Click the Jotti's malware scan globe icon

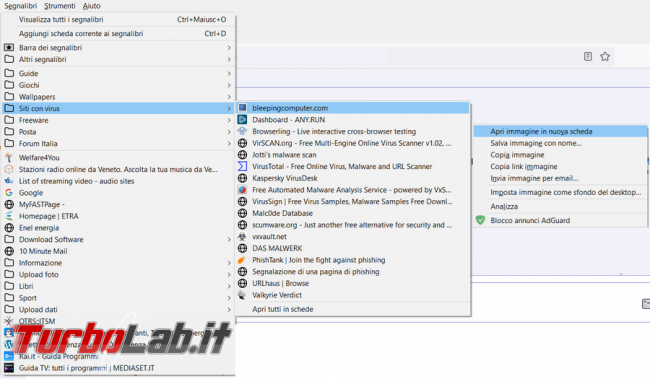(x=243, y=155)
